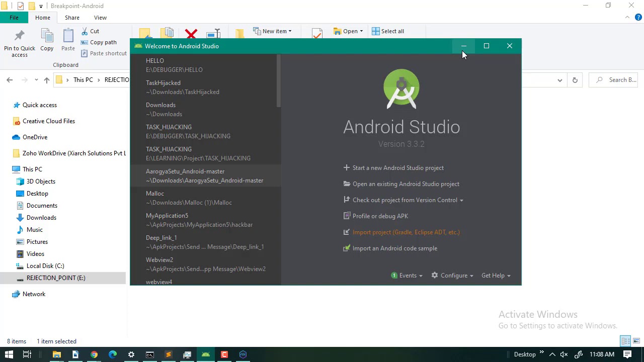Open Windows Start menu
The image size is (644, 362).
coord(9,354)
